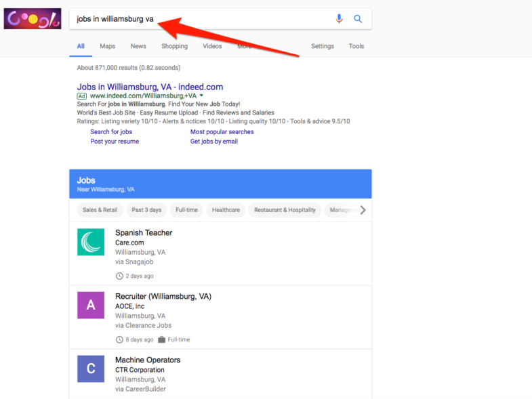532x399 pixels.
Task: Click the purple A logo for AOCE
Action: pyautogui.click(x=91, y=305)
